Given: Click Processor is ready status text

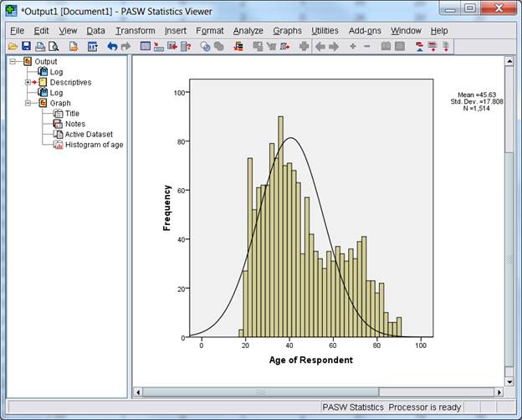Looking at the screenshot, I should (x=424, y=407).
